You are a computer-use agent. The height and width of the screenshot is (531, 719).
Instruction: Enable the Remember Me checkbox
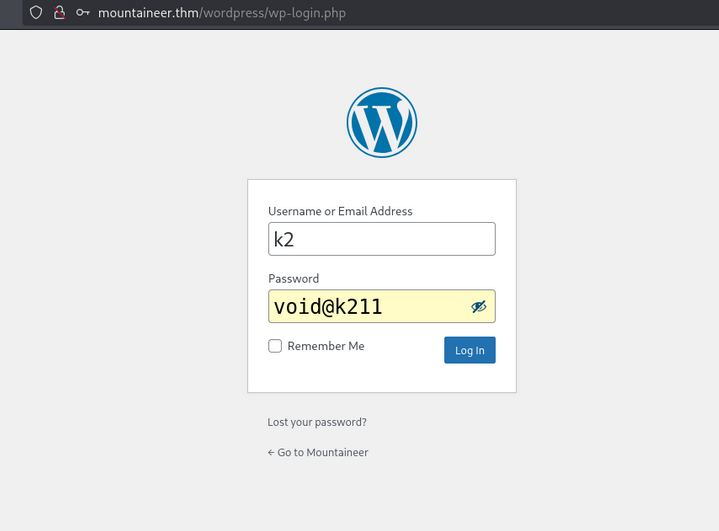pyautogui.click(x=275, y=346)
